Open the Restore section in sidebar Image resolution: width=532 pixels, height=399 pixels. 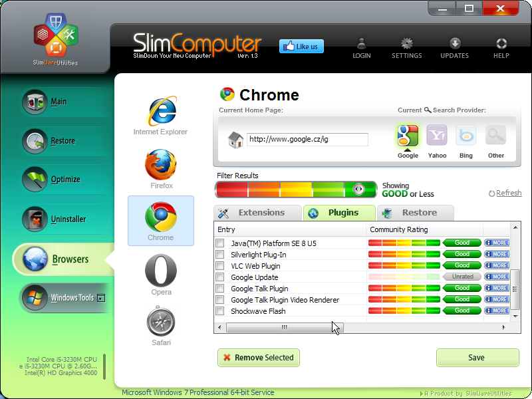point(63,141)
